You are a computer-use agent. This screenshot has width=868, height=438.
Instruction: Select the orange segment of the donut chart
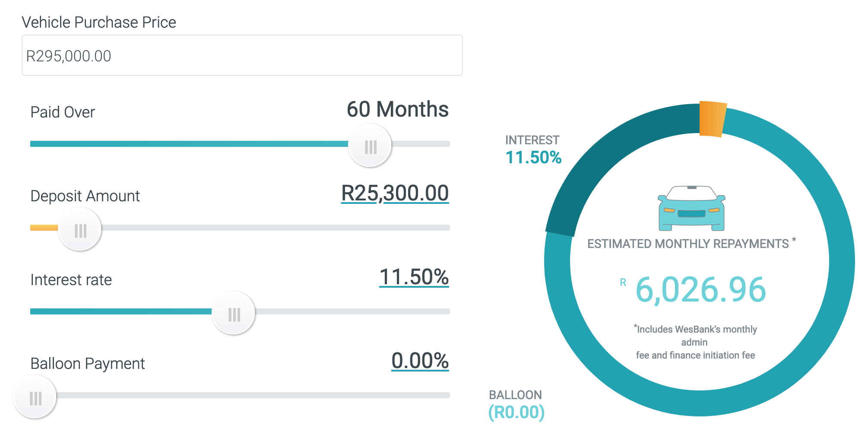(x=712, y=119)
